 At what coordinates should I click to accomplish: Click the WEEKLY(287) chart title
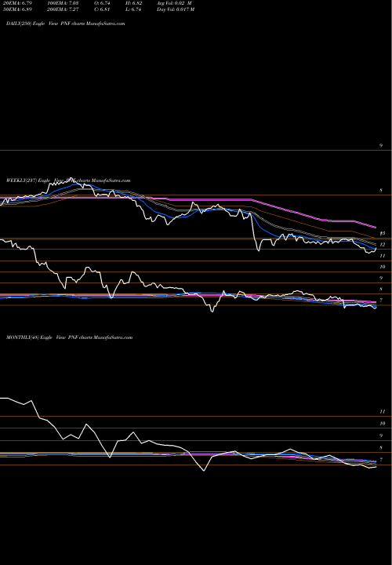[68, 180]
